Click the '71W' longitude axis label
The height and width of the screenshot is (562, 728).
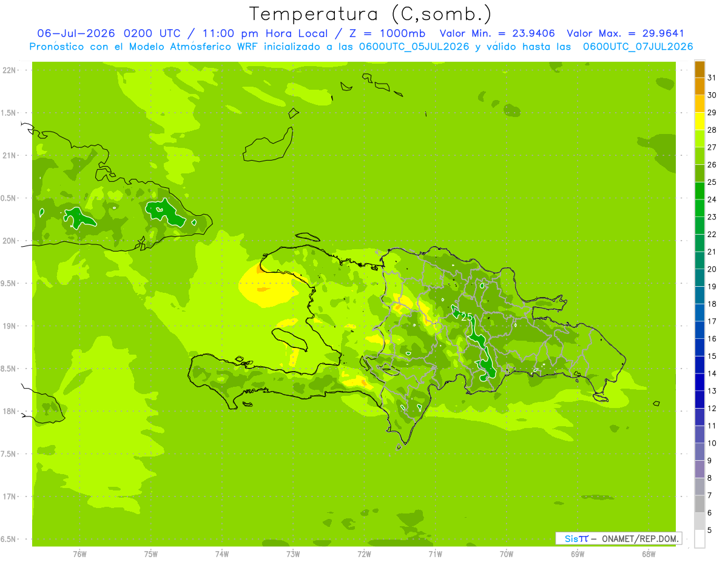click(x=434, y=554)
